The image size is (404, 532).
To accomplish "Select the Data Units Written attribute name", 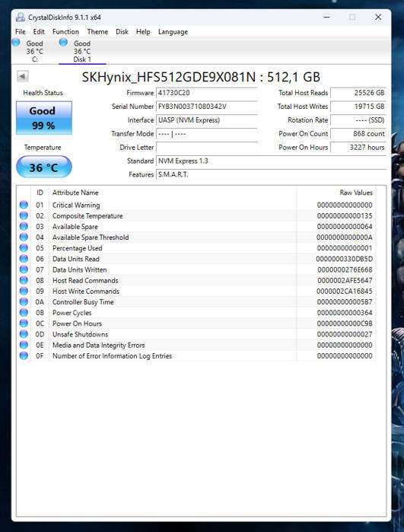I will [80, 269].
